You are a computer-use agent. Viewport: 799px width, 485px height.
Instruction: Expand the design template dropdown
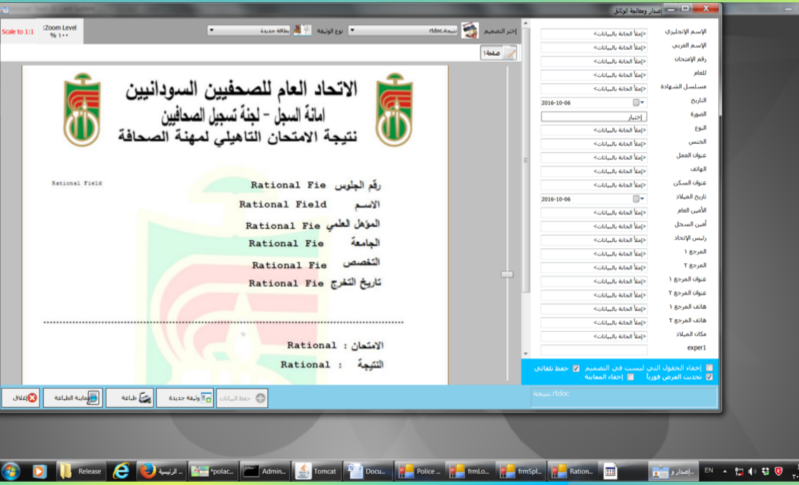(x=353, y=30)
